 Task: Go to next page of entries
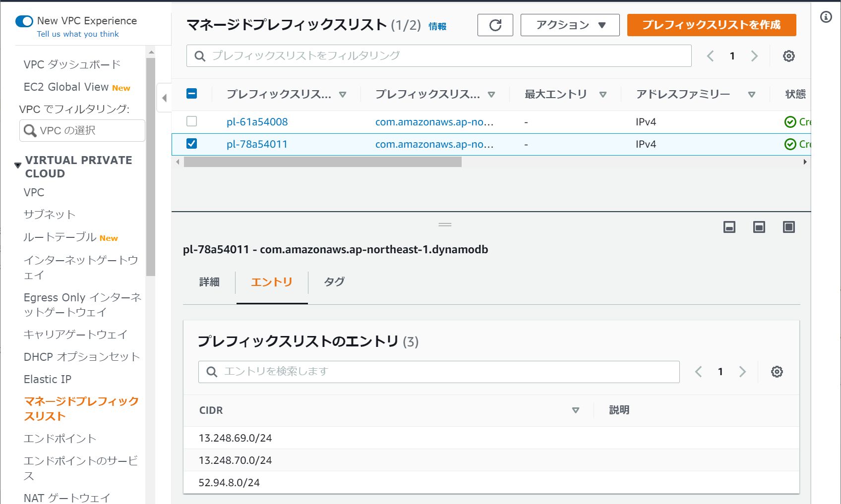point(742,372)
